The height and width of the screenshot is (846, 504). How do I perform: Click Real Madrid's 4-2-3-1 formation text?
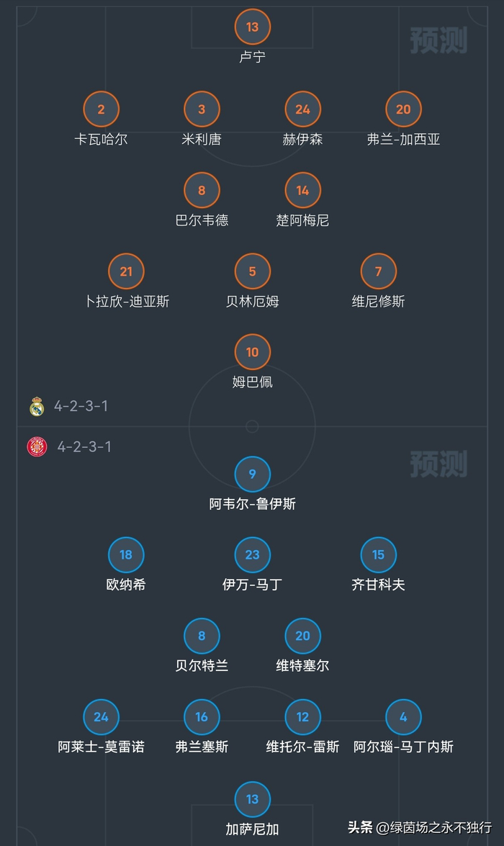click(81, 406)
